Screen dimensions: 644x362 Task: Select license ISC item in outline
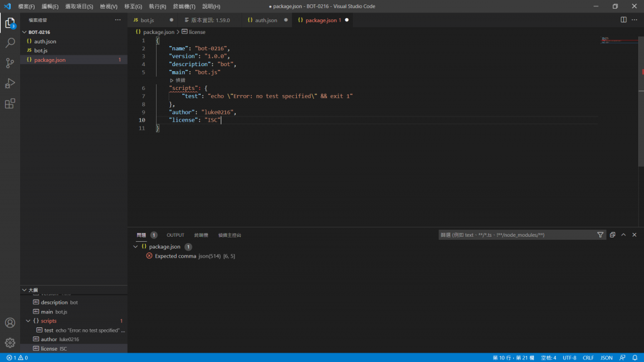(x=74, y=348)
